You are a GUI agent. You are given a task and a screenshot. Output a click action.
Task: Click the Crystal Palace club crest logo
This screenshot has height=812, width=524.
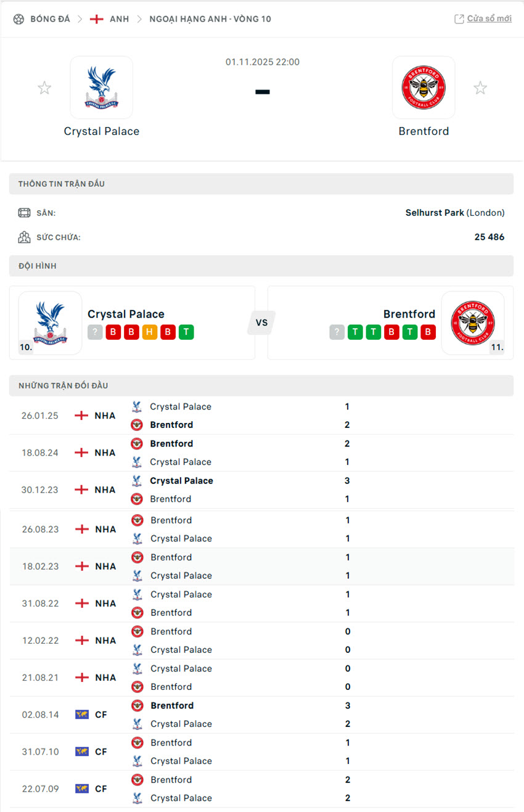[101, 87]
